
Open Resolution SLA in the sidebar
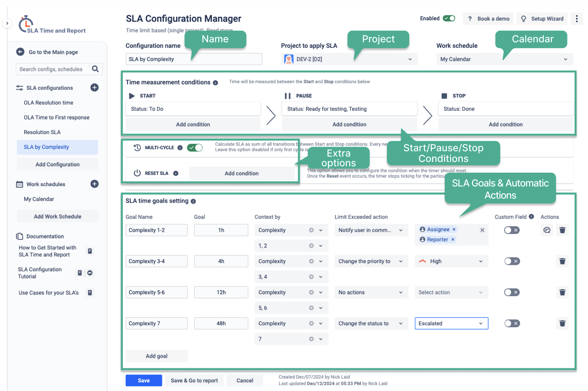[42, 132]
